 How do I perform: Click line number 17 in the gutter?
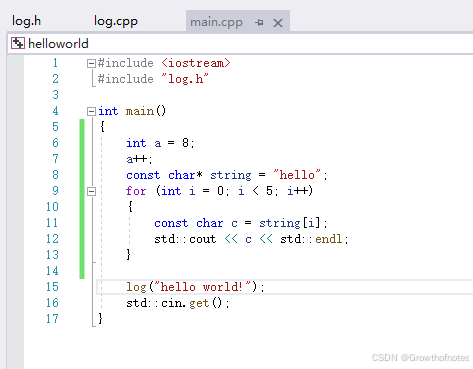pos(52,319)
